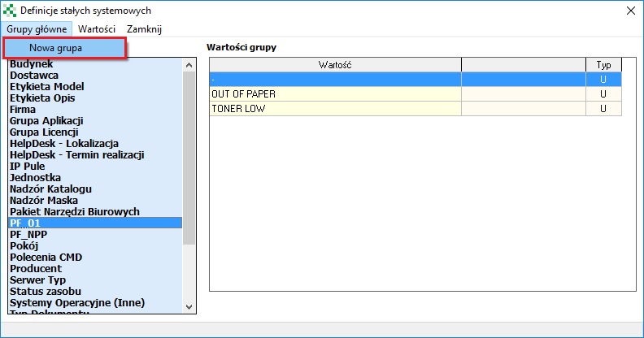The height and width of the screenshot is (338, 644).
Task: Select the Pakiet Narzędzi Biurowych group
Action: click(95, 212)
